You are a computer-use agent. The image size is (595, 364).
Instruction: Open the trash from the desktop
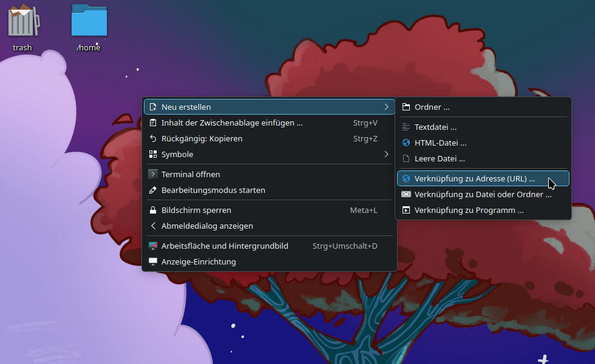tap(22, 21)
